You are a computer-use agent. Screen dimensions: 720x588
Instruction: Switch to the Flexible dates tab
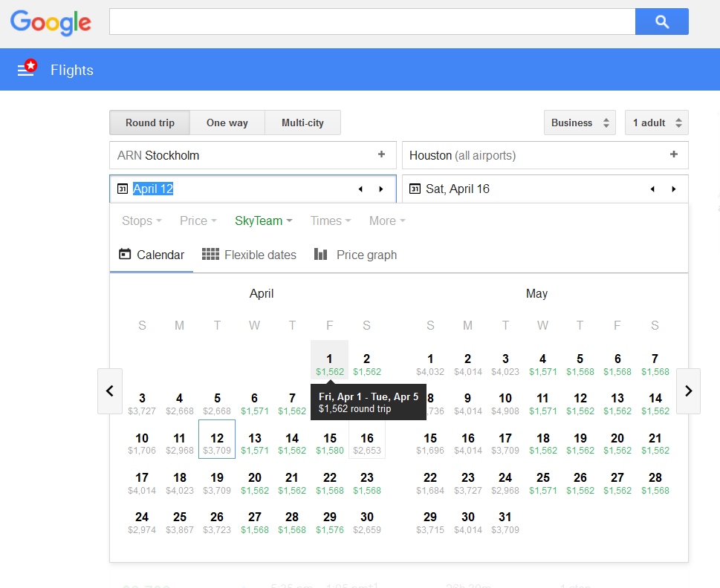(250, 255)
